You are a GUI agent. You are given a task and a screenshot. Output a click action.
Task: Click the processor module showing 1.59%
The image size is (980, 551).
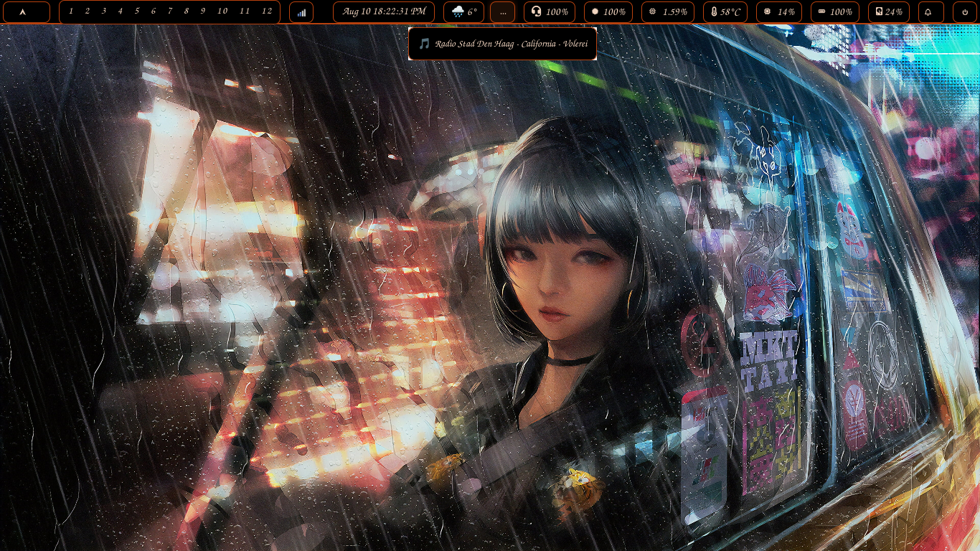pos(668,12)
